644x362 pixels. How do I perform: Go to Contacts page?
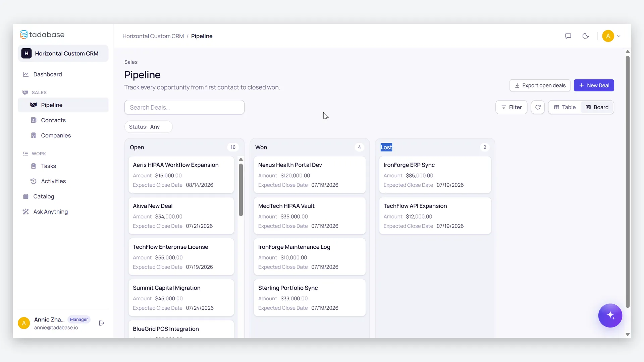coord(63,120)
